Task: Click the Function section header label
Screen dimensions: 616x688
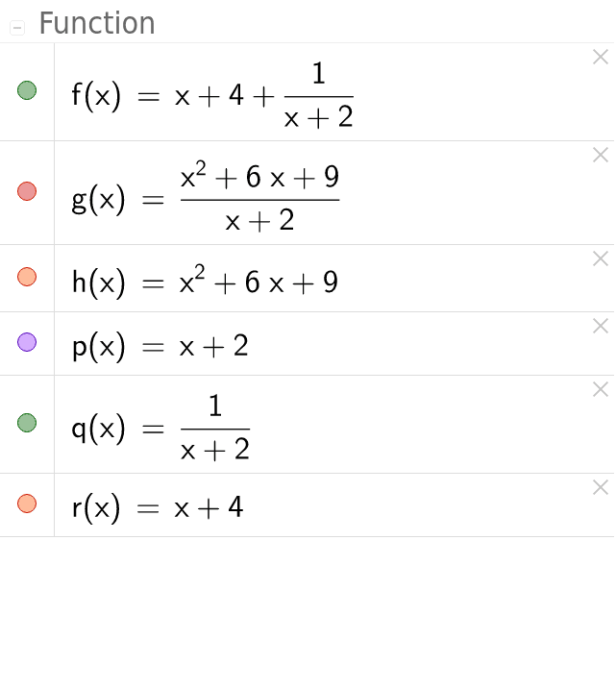Action: (x=97, y=23)
